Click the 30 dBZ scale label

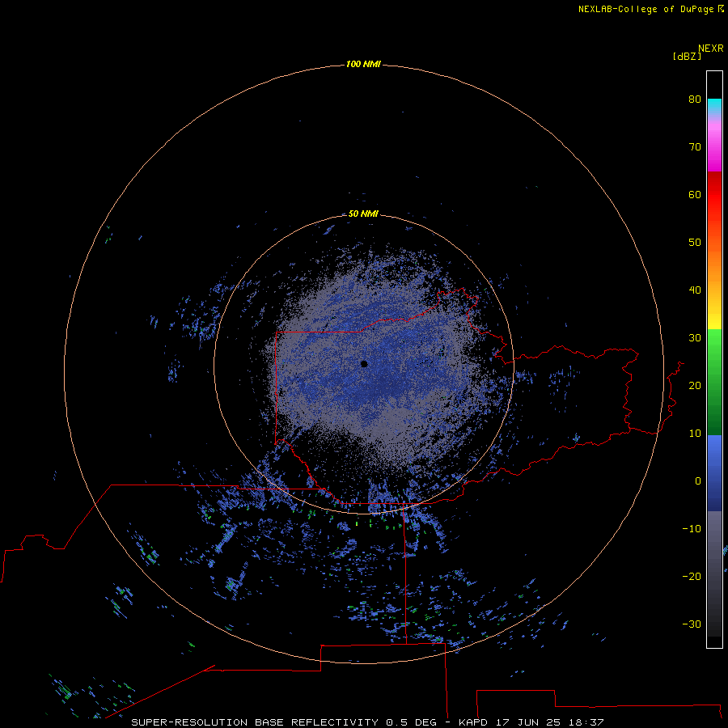coord(695,337)
